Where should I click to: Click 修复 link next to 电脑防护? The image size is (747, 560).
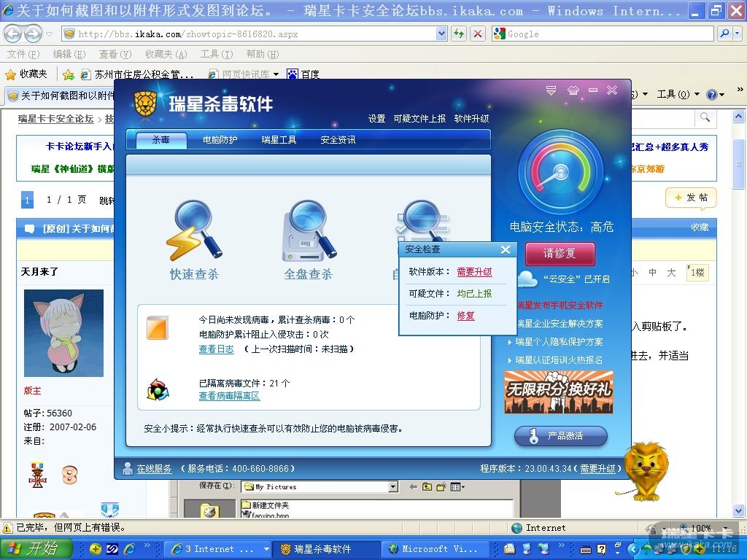point(465,315)
